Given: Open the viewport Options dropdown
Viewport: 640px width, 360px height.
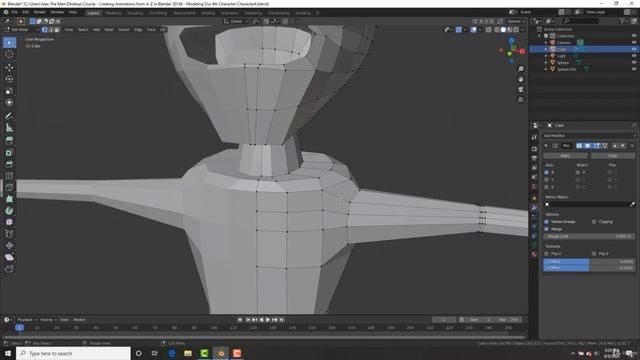Looking at the screenshot, I should coord(516,21).
